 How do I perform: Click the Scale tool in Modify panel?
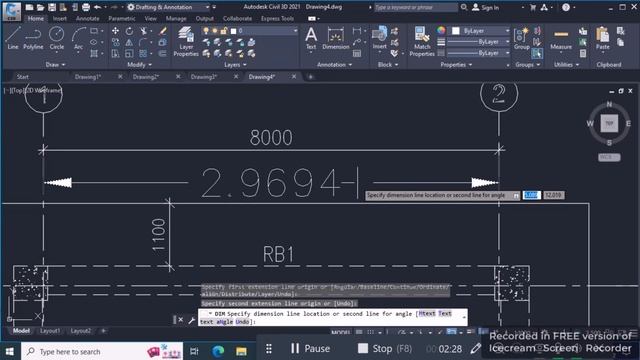(129, 53)
